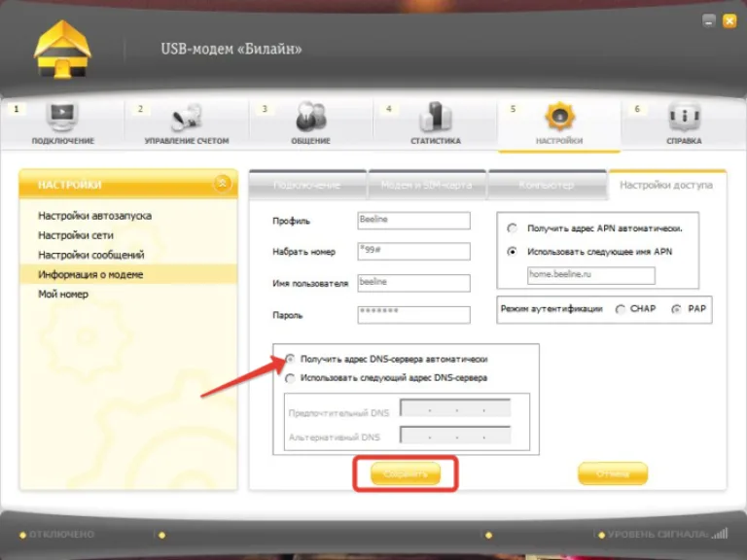The image size is (747, 560).
Task: Open the Справка section icon
Action: click(684, 117)
